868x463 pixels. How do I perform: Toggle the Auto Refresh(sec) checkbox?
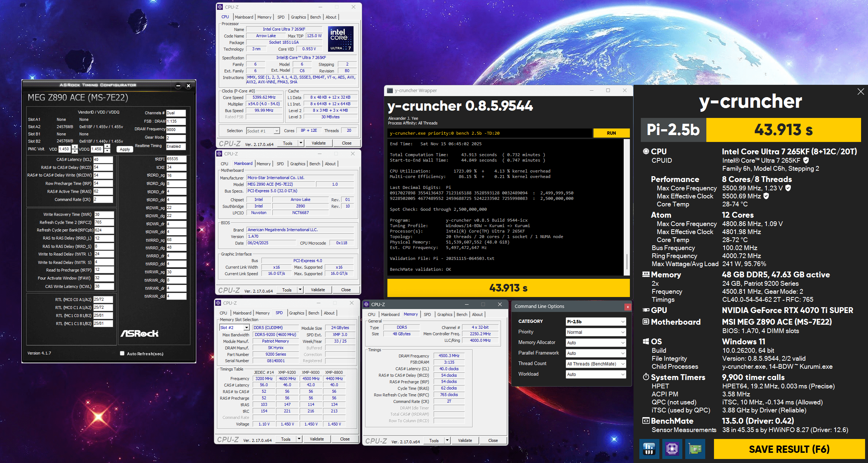click(122, 353)
